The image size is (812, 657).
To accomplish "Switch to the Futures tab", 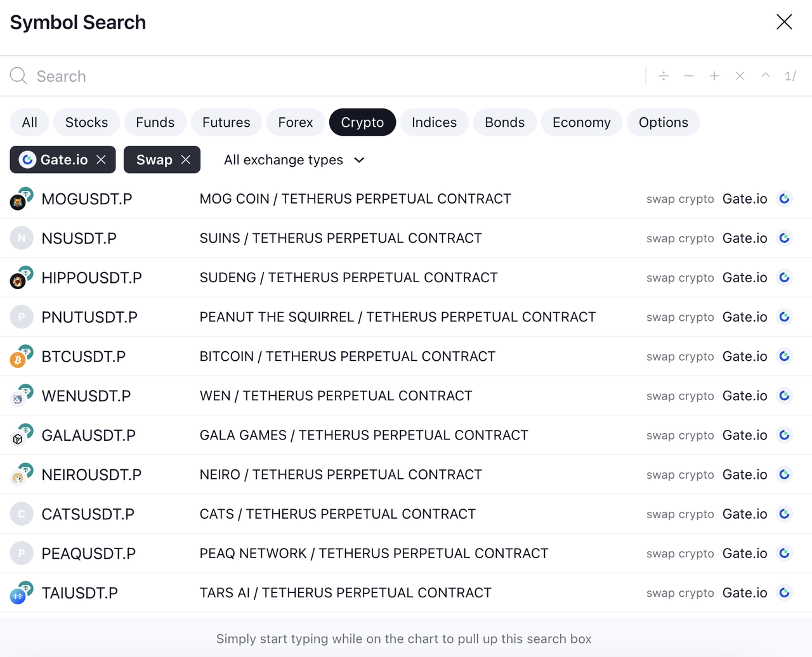I will [x=226, y=122].
